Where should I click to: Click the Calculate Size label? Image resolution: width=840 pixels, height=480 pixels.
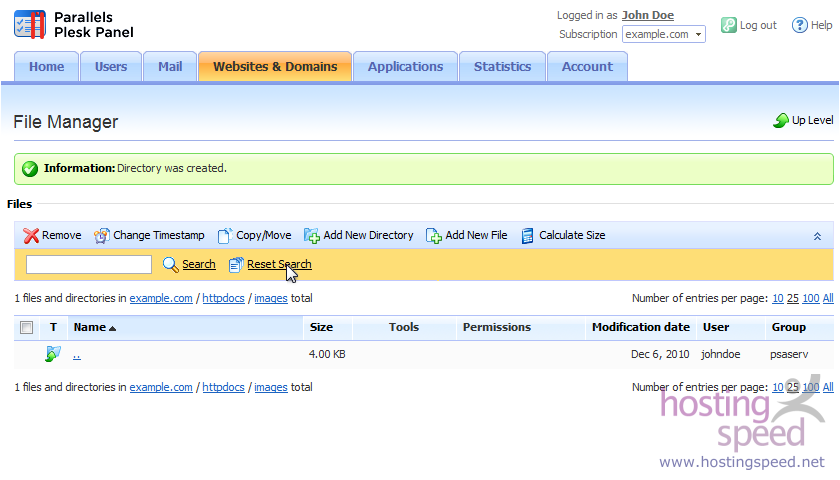tap(572, 235)
